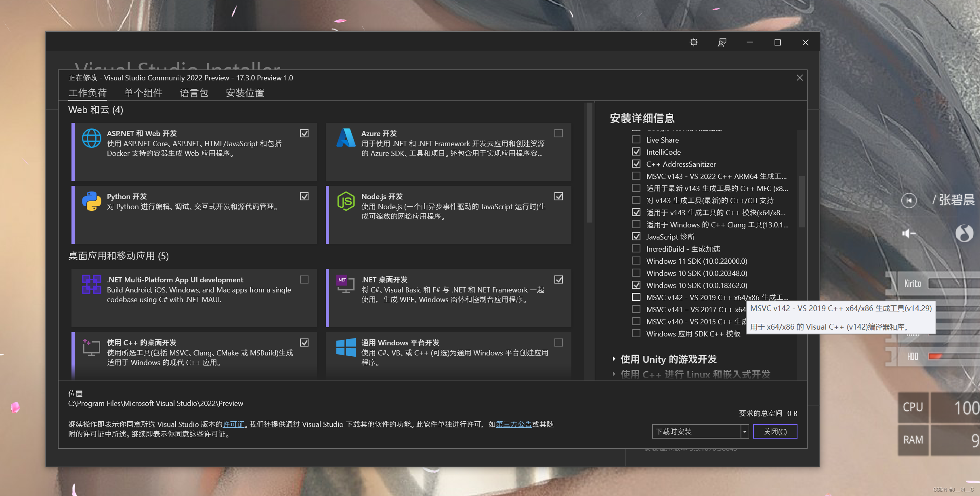Uncheck JavaScript diagnostics component
Image resolution: width=980 pixels, height=496 pixels.
pos(636,237)
